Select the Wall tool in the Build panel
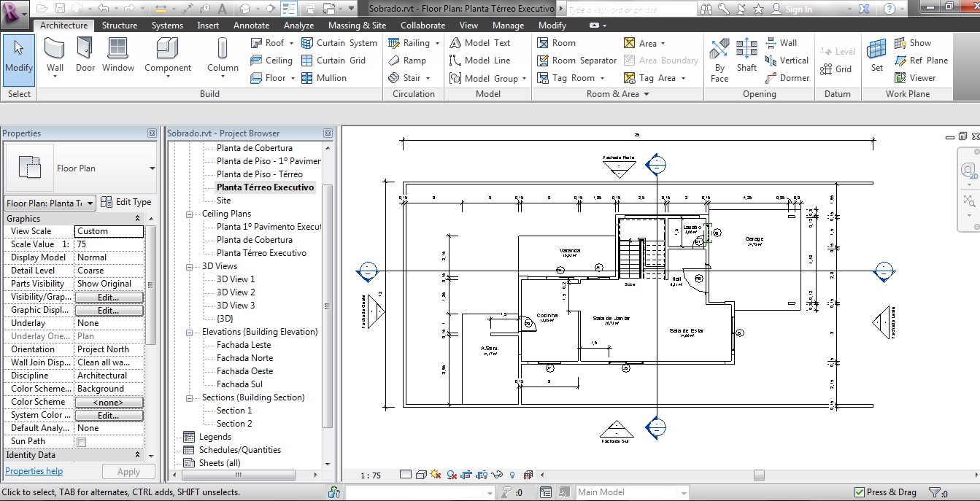 (55, 56)
